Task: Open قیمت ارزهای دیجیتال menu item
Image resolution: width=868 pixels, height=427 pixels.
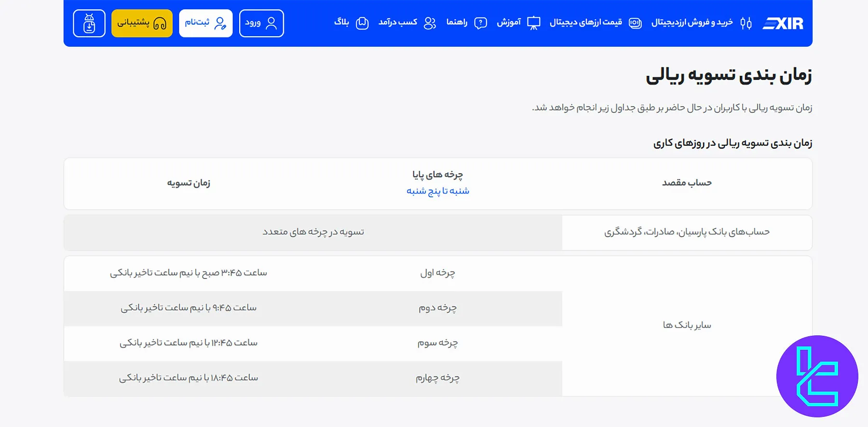Action: [x=586, y=23]
